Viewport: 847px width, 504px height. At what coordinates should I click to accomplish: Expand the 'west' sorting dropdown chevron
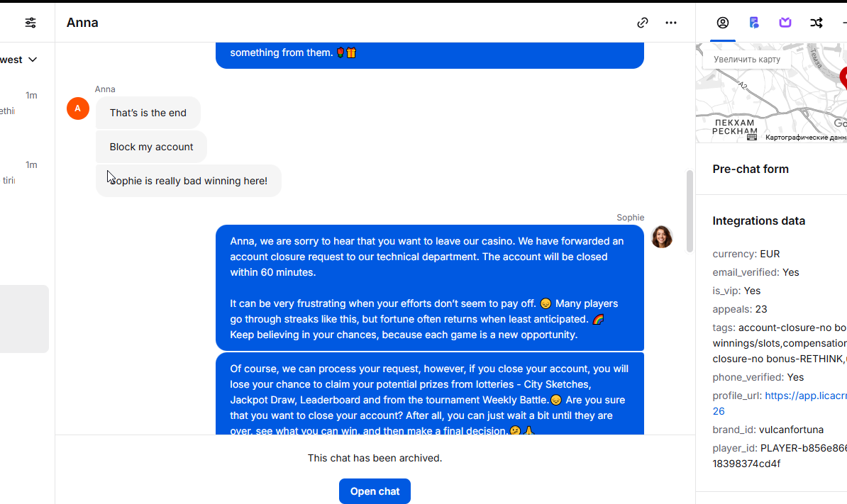33,60
